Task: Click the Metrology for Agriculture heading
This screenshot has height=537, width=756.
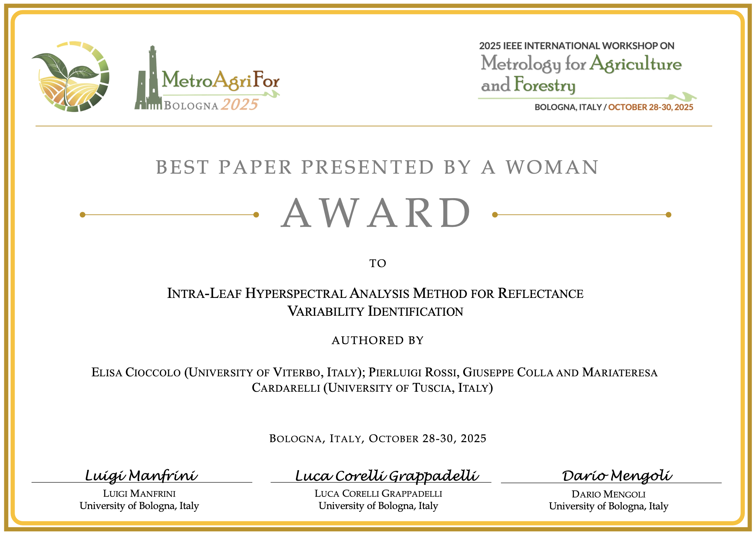Action: [x=581, y=64]
